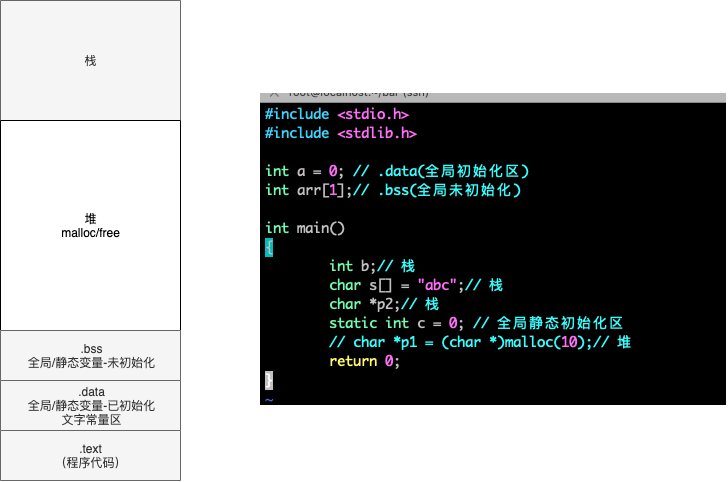Click the 'char *p2;' line
The height and width of the screenshot is (482, 728).
(384, 304)
